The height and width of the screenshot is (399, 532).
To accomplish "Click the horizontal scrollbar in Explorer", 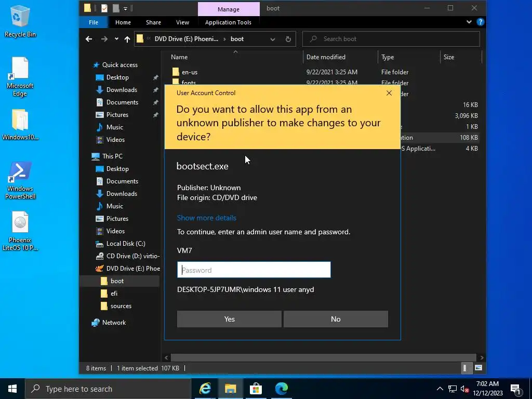I will point(323,357).
